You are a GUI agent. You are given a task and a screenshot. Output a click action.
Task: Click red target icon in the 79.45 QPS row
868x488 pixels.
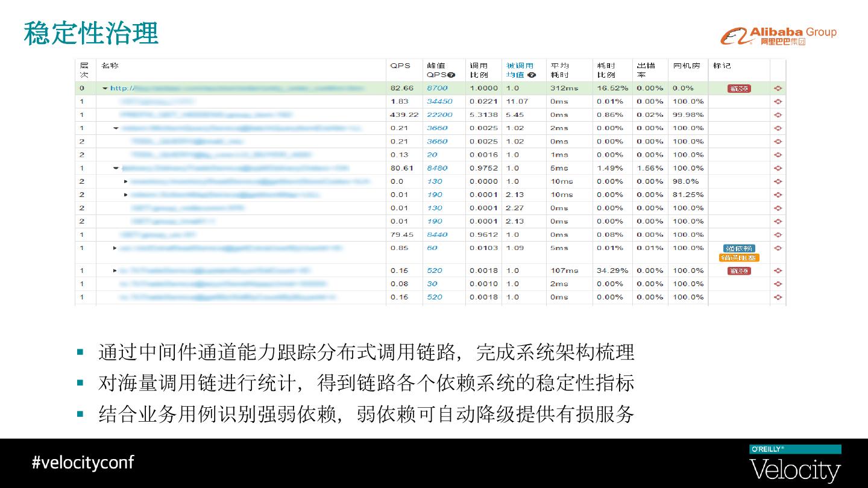click(778, 235)
